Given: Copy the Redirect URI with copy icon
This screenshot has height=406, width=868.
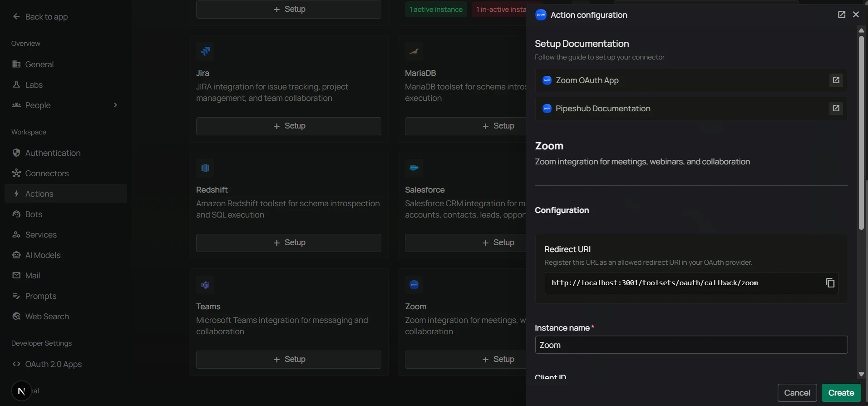Looking at the screenshot, I should point(830,283).
